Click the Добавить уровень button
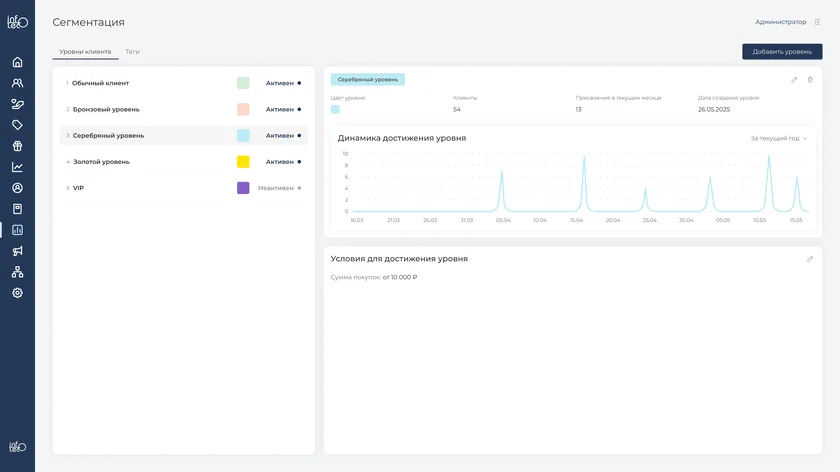The width and height of the screenshot is (840, 472). tap(782, 51)
